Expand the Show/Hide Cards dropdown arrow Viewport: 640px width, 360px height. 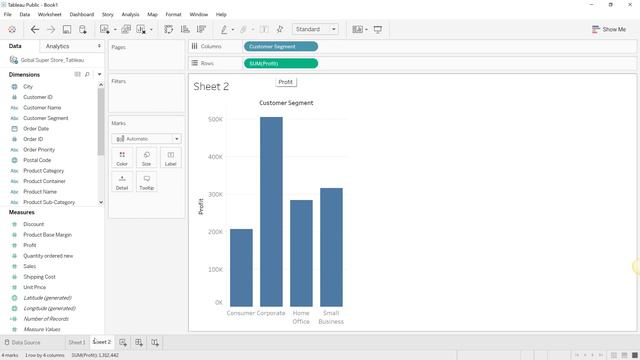pos(366,29)
